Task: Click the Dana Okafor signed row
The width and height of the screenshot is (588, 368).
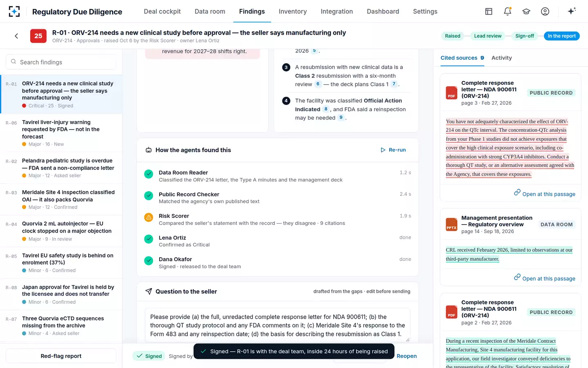Action: pos(278,263)
